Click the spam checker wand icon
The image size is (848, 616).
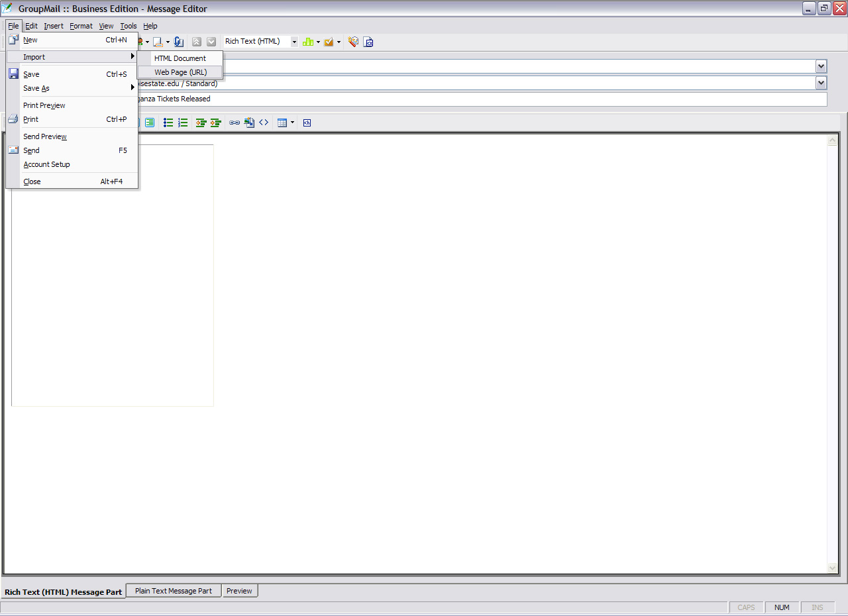353,42
